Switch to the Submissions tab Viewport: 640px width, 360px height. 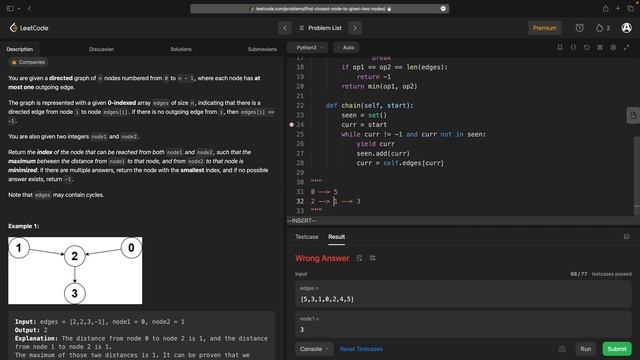[262, 49]
